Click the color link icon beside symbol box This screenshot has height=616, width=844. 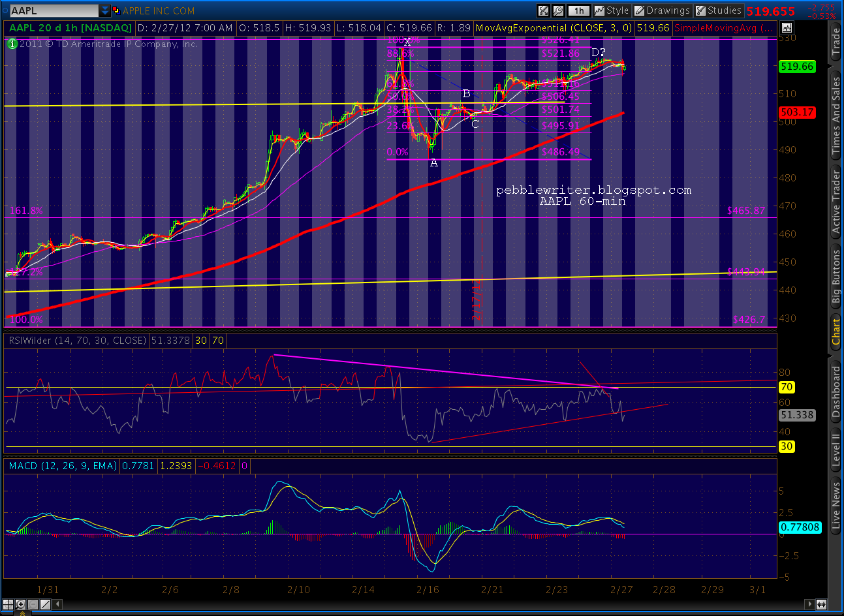(116, 10)
